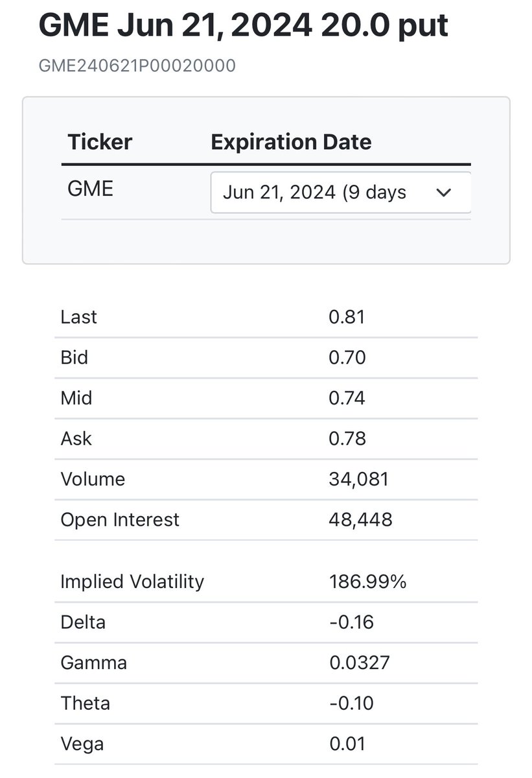Click the Expiration Date column header
532x778 pixels.
pos(291,142)
